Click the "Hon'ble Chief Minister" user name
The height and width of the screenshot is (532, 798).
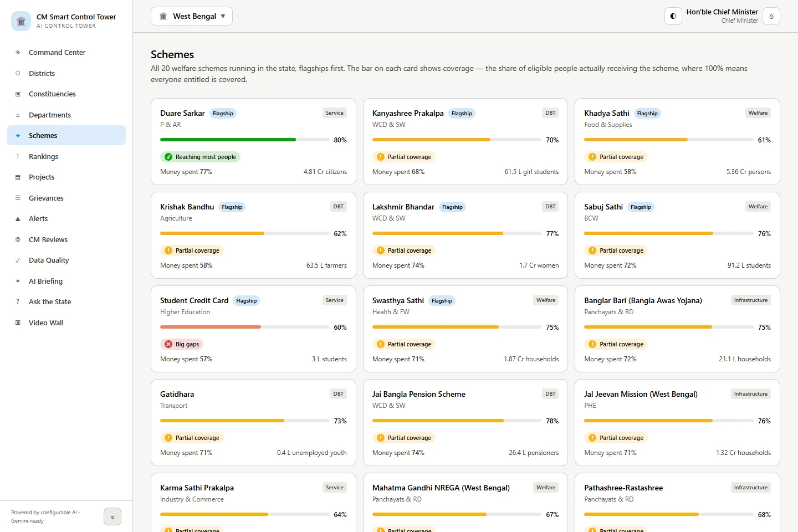(722, 12)
